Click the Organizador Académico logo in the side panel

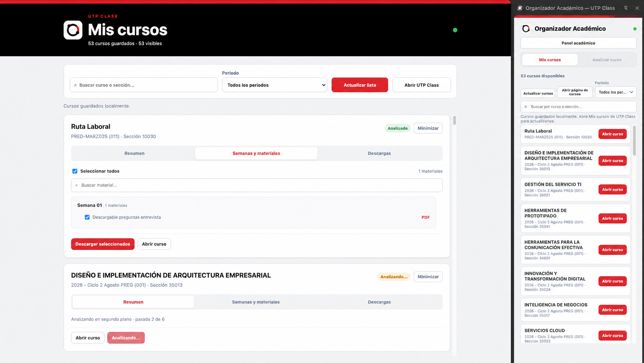click(526, 29)
